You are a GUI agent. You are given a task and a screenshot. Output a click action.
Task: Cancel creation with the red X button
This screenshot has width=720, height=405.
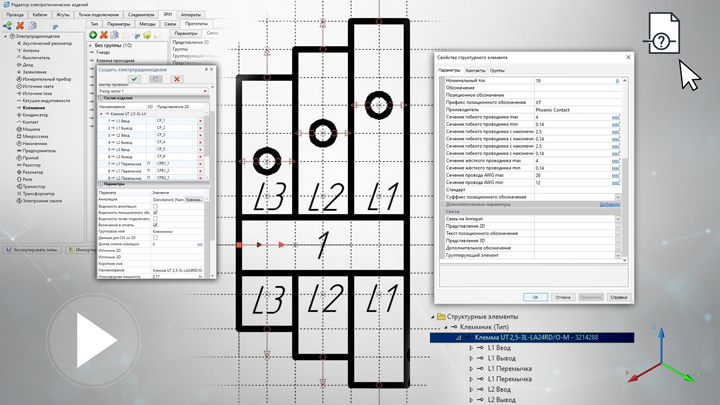coord(176,79)
